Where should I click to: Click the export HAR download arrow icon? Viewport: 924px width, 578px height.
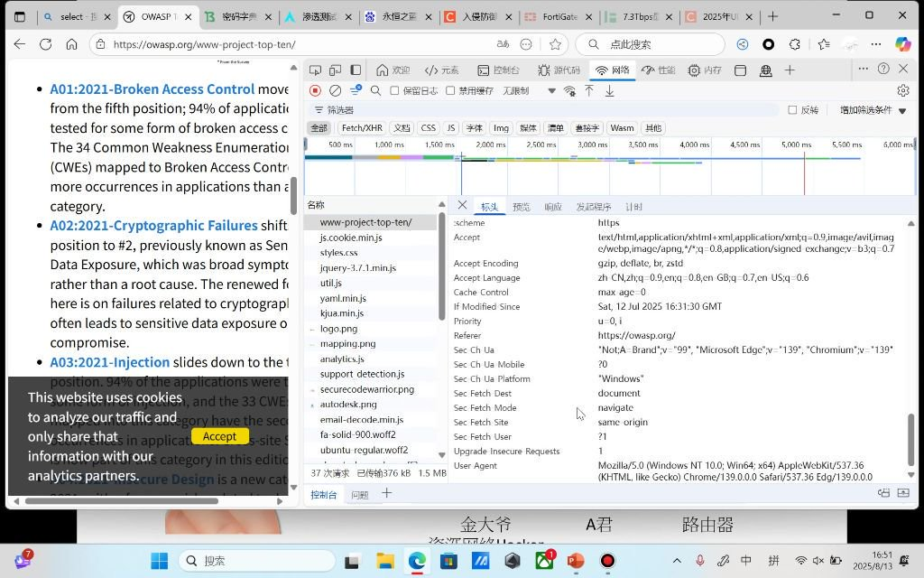click(x=610, y=90)
